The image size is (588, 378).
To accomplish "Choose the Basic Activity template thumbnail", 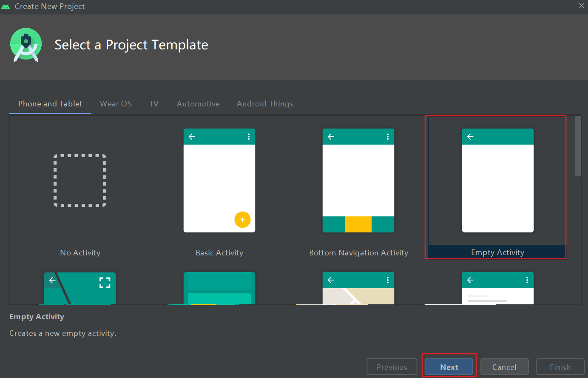I will pyautogui.click(x=219, y=180).
